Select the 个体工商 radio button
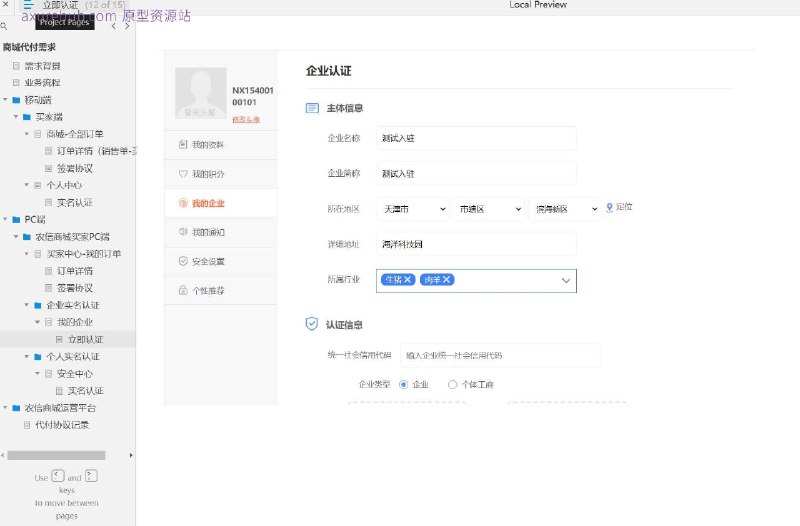The height and width of the screenshot is (526, 800). 452,385
